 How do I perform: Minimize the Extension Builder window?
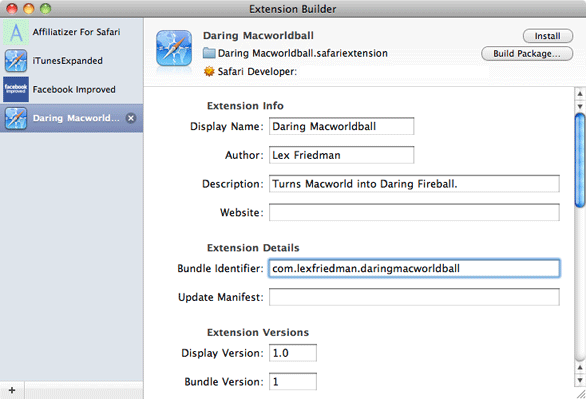coord(29,8)
